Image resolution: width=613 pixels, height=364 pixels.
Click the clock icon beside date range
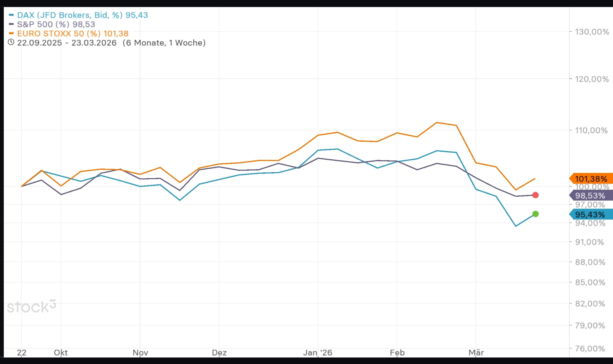coord(11,42)
